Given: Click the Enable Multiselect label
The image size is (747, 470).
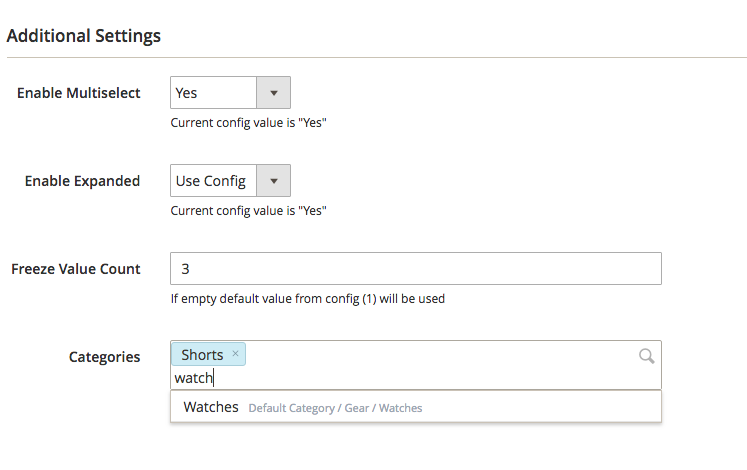Looking at the screenshot, I should point(79,93).
